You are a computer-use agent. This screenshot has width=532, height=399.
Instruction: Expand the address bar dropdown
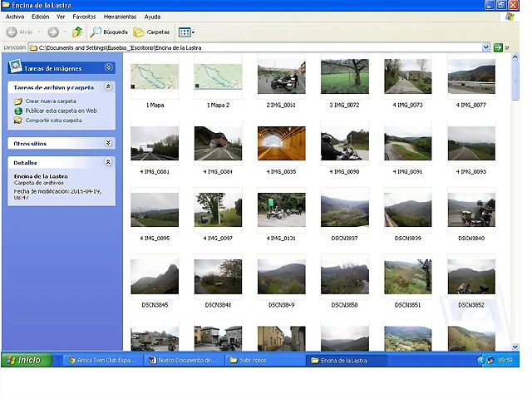coord(485,47)
